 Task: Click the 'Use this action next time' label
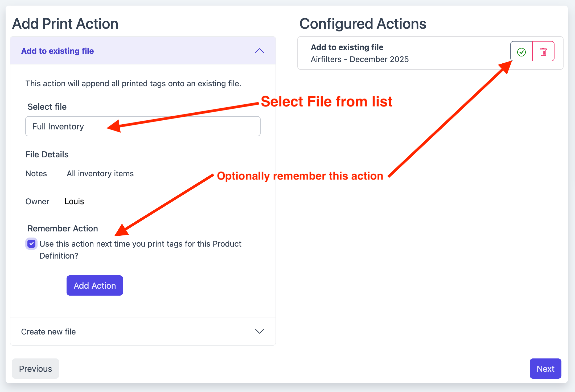tap(140, 244)
